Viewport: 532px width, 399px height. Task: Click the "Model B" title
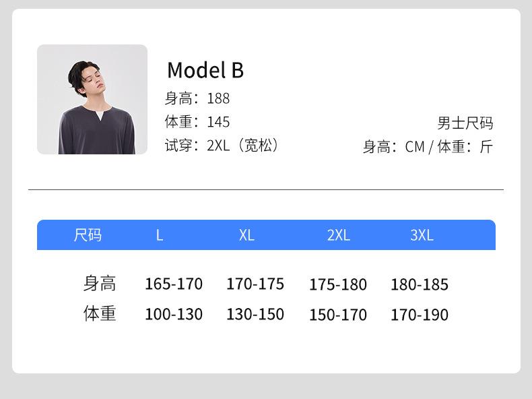pos(205,70)
